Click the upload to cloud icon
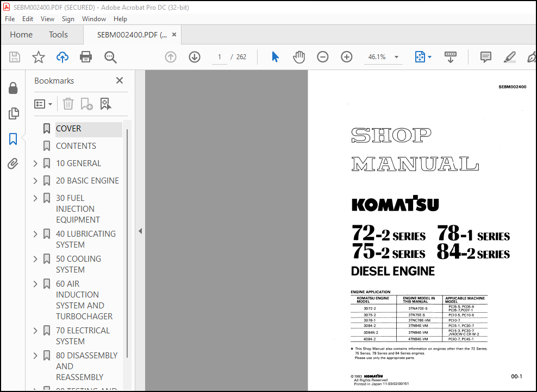537x392 pixels. (x=63, y=57)
